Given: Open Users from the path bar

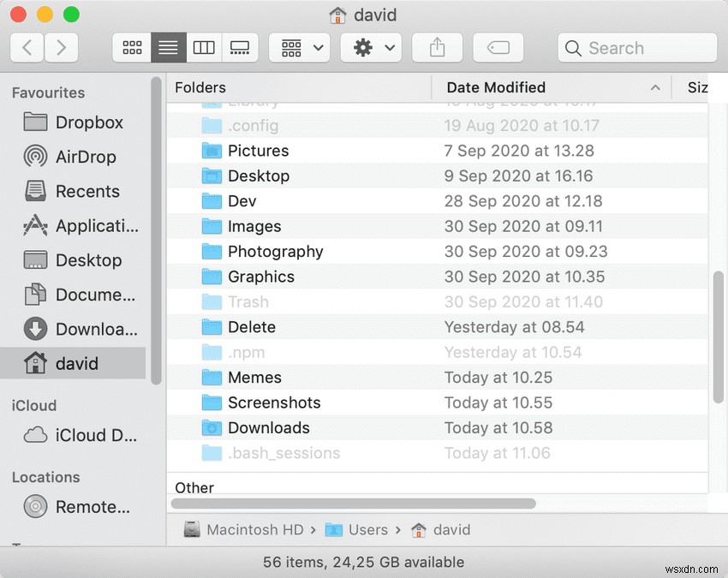Looking at the screenshot, I should coord(367,529).
